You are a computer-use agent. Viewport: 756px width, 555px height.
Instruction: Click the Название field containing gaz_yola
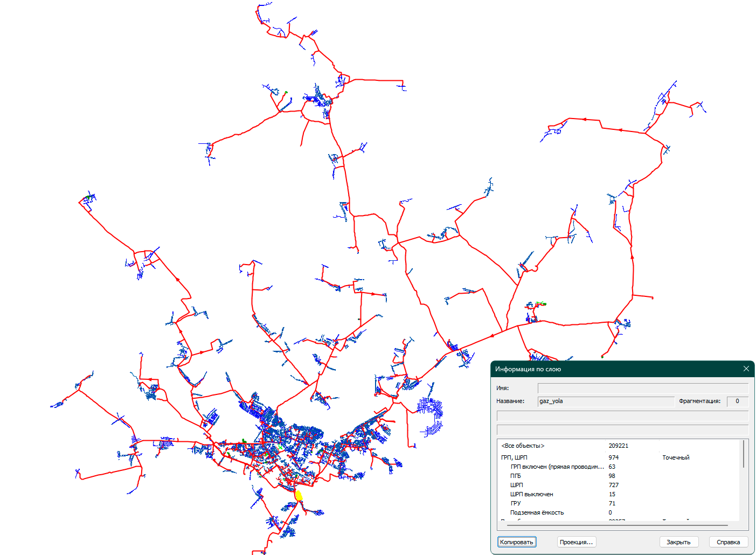pyautogui.click(x=606, y=401)
